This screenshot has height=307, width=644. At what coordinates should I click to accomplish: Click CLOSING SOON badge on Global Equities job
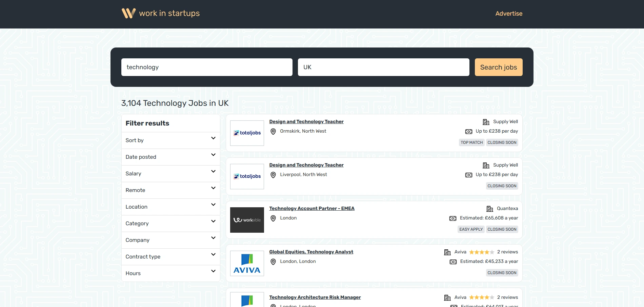[502, 273]
